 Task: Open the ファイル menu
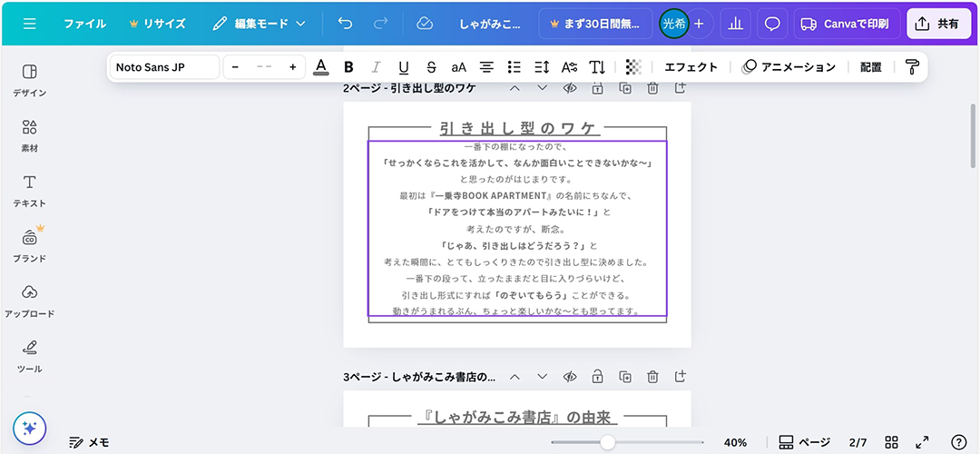click(x=84, y=24)
